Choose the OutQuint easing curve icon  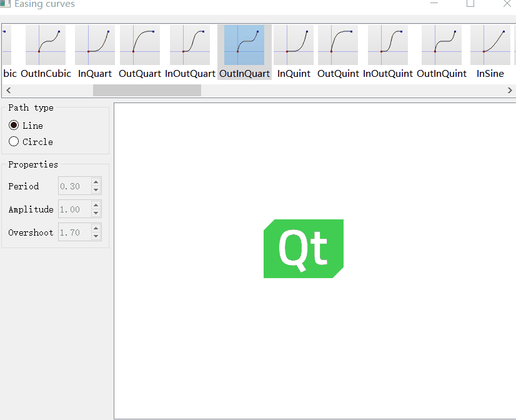(x=338, y=45)
